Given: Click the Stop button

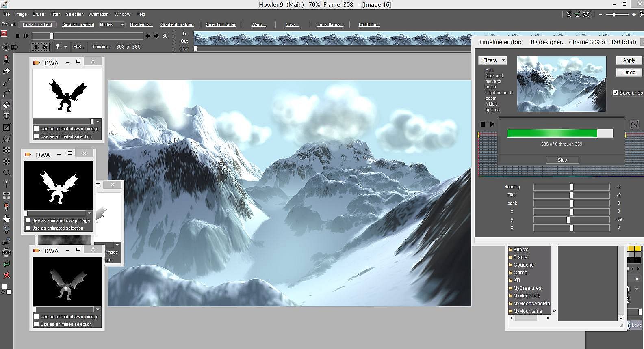Looking at the screenshot, I should click(x=562, y=160).
